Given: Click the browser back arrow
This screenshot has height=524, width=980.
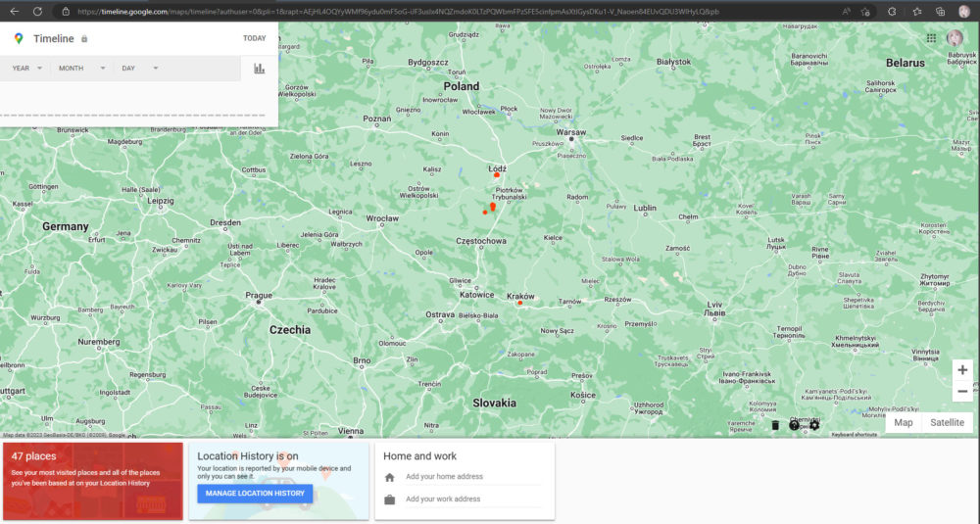Looking at the screenshot, I should 15,11.
